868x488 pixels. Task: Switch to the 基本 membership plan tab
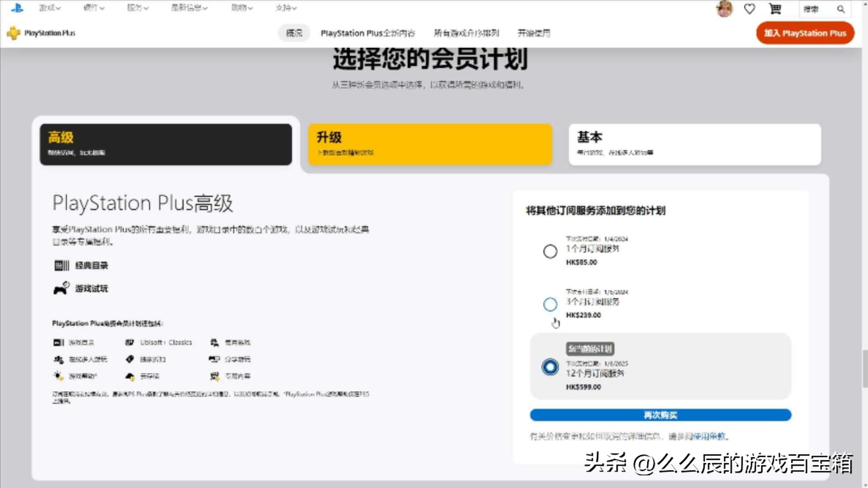(x=694, y=144)
